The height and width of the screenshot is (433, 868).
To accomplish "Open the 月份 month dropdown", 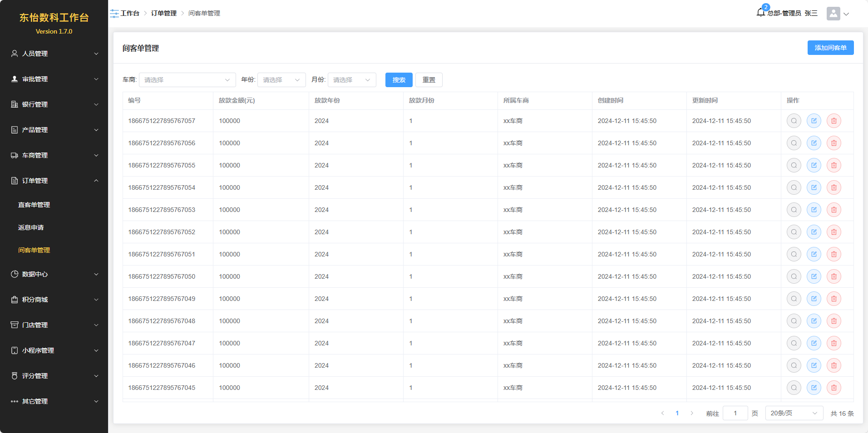I will coord(352,80).
